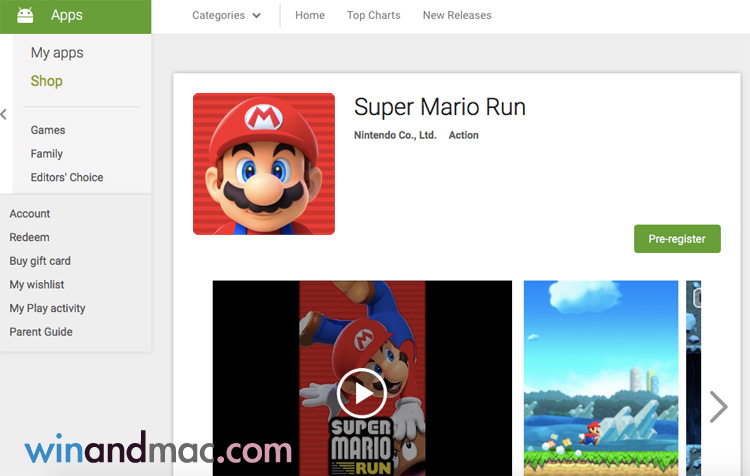The height and width of the screenshot is (476, 750).
Task: Go to Top Charts
Action: tap(373, 16)
